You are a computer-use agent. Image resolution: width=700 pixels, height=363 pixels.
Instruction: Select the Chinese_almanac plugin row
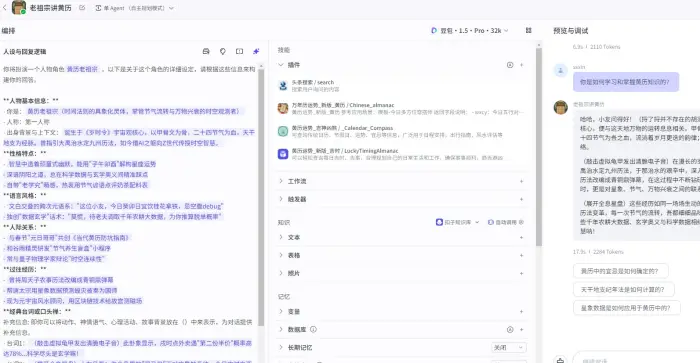(x=402, y=108)
